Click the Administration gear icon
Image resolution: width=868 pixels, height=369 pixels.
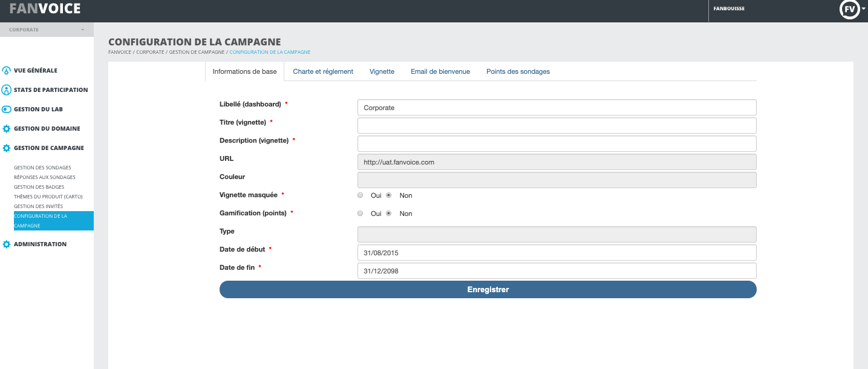point(7,244)
